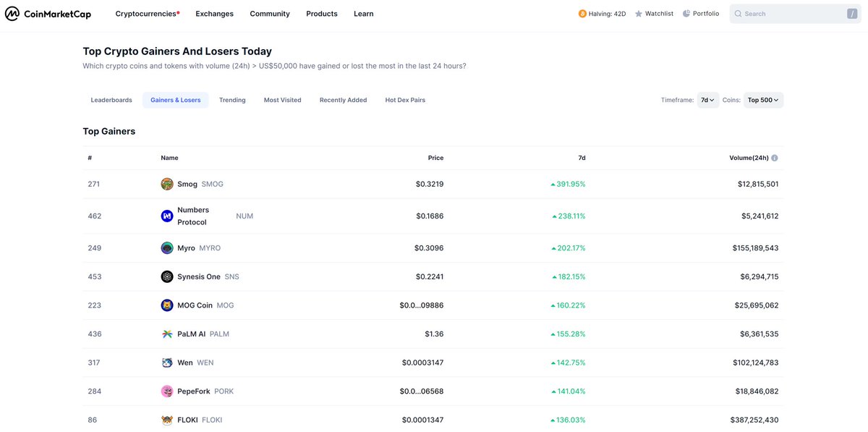Click the Wen coin icon
Viewport: 868px width, 432px height.
coord(167,363)
